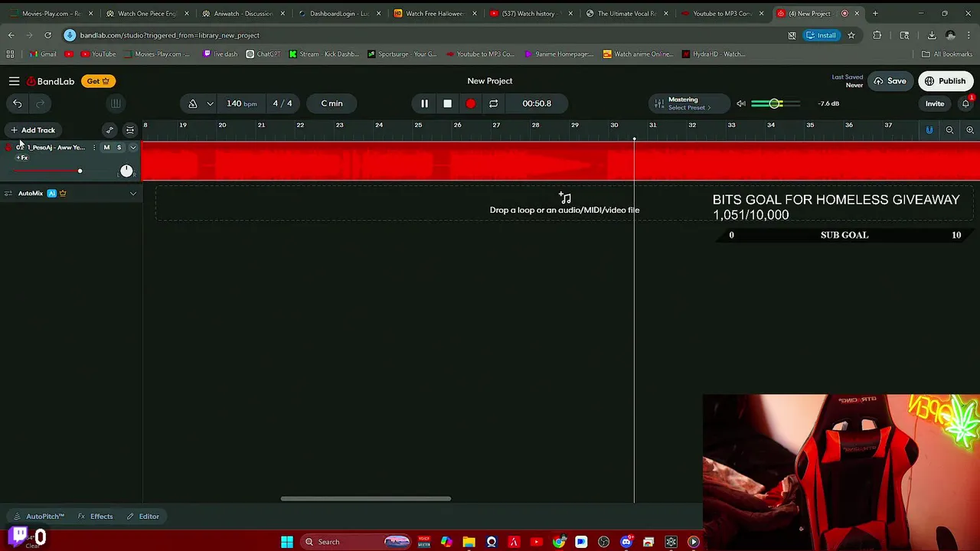Change the 4/4 time signature

(283, 103)
